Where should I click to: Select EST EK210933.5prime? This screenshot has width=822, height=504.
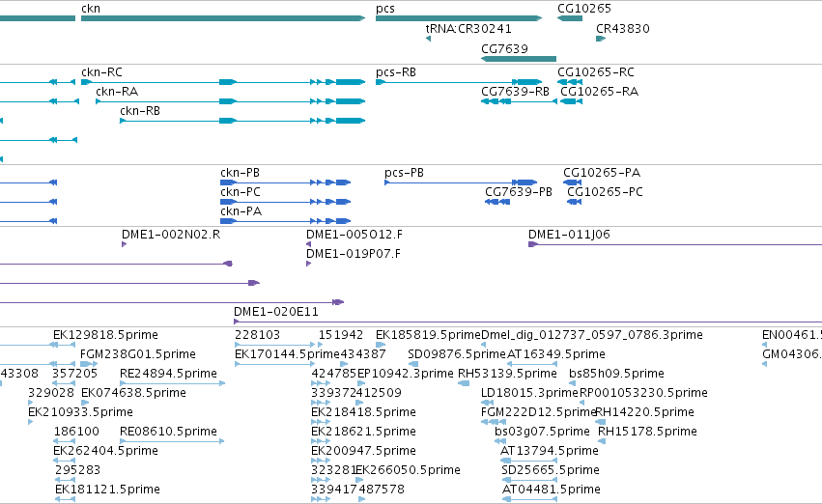point(81,411)
